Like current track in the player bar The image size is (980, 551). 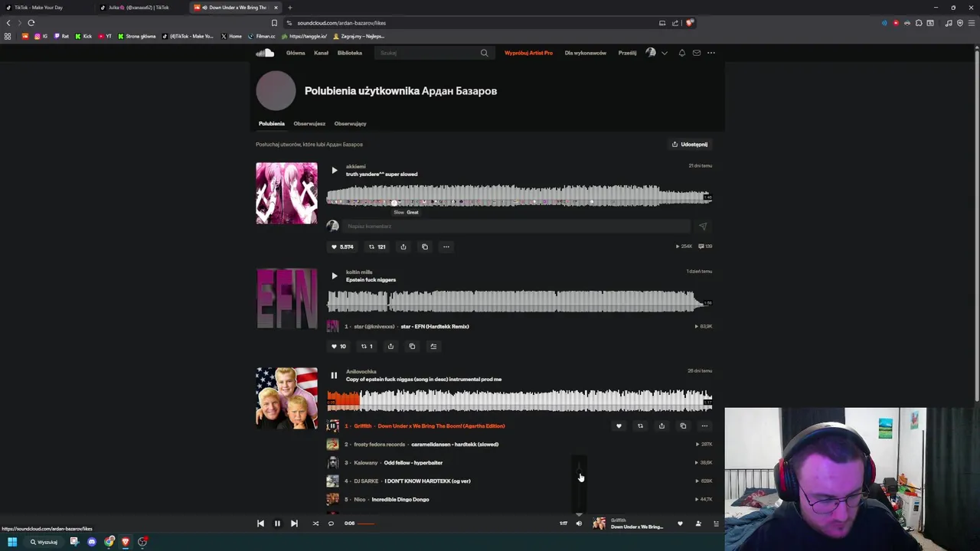[680, 523]
